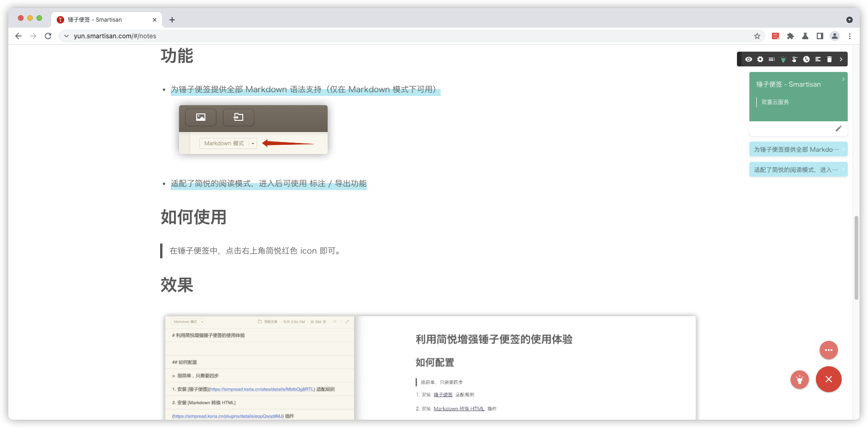
Task: Open the 适配了简悦的阅读模式 annotation chevron
Action: pos(843,169)
